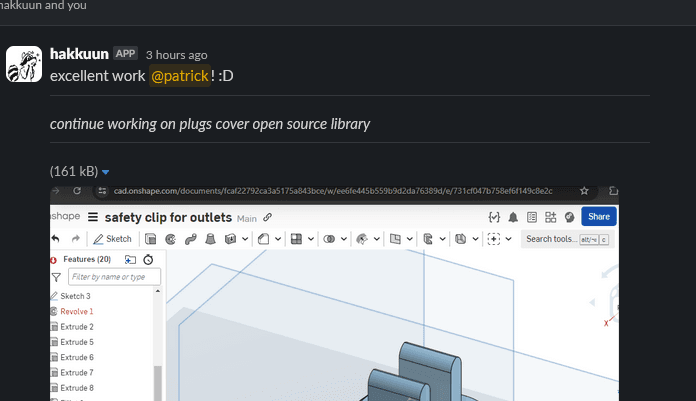Screen dimensions: 696x401
Task: Click the Share button
Action: [598, 216]
